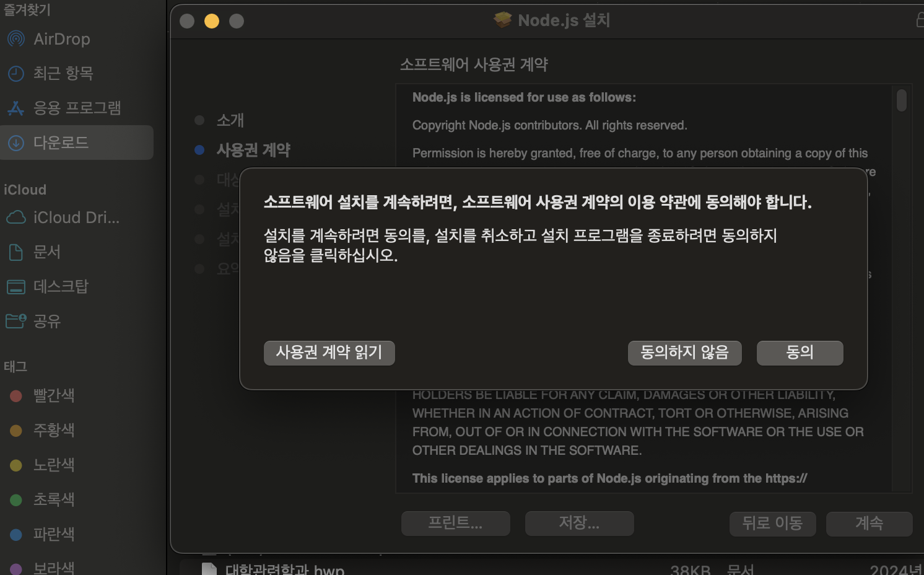Screen dimensions: 924x575
Task: Click the iCloud sidebar section header
Action: point(25,190)
